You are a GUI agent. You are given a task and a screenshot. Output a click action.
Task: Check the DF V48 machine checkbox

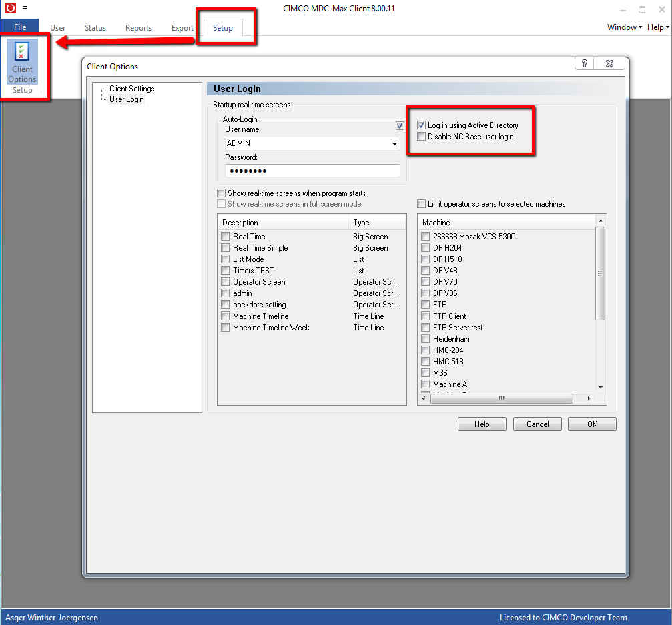pyautogui.click(x=426, y=271)
